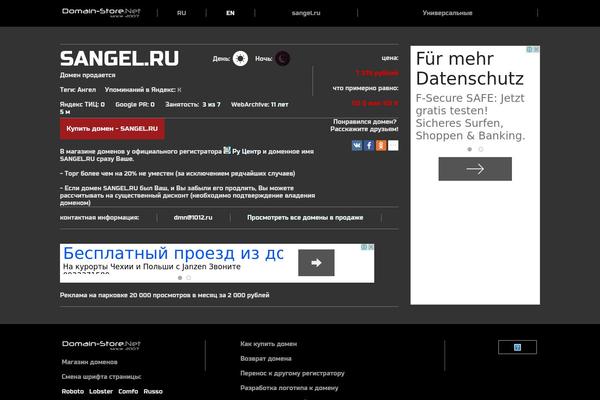Open the Бесплатный проезд ad headline
This screenshot has height=400, width=600.
point(173,253)
